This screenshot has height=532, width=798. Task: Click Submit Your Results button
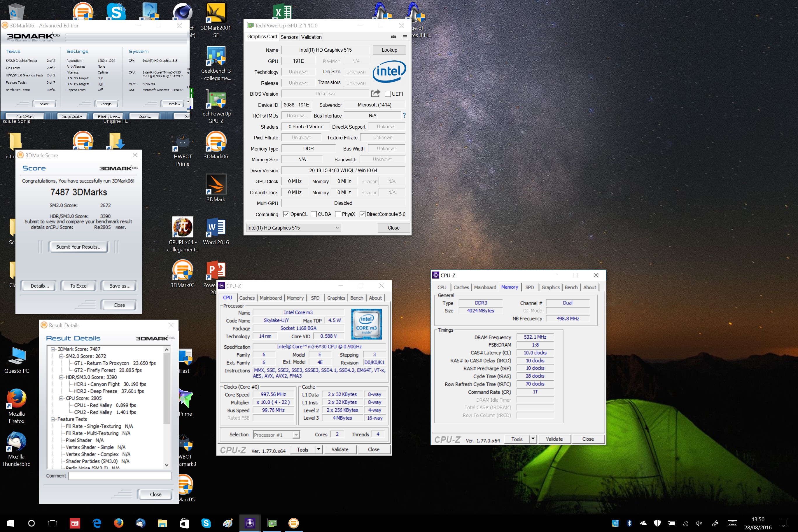79,247
